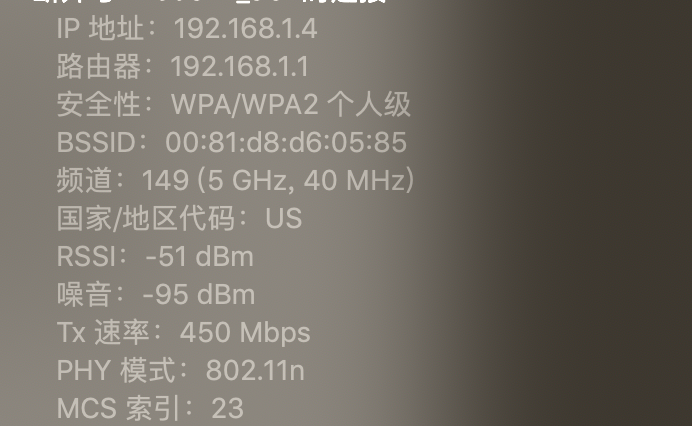Click the country code value US
This screenshot has width=692, height=426.
pyautogui.click(x=283, y=219)
